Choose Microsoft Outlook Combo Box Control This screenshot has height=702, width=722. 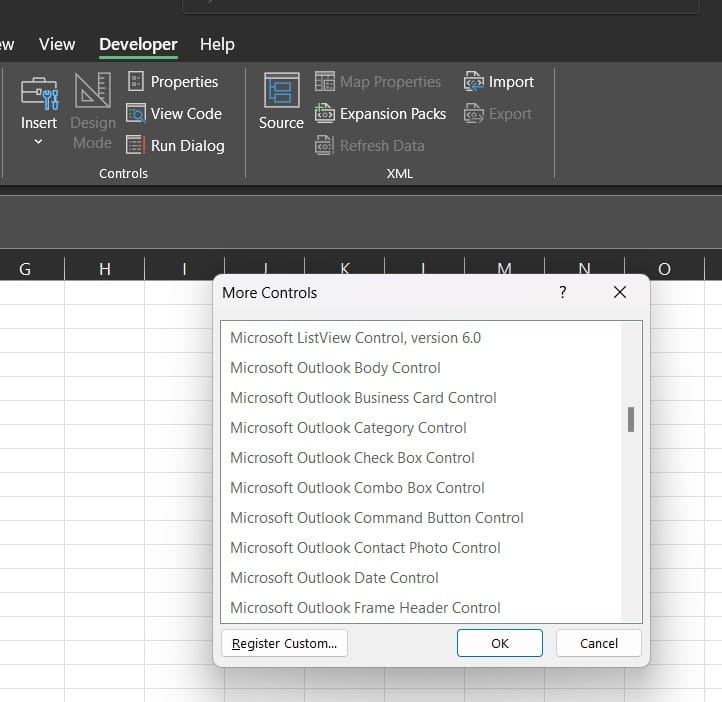(421, 487)
